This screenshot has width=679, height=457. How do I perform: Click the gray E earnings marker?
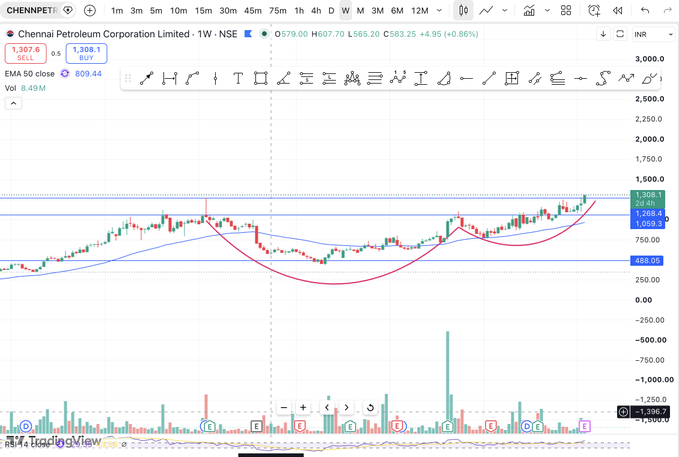coord(256,427)
